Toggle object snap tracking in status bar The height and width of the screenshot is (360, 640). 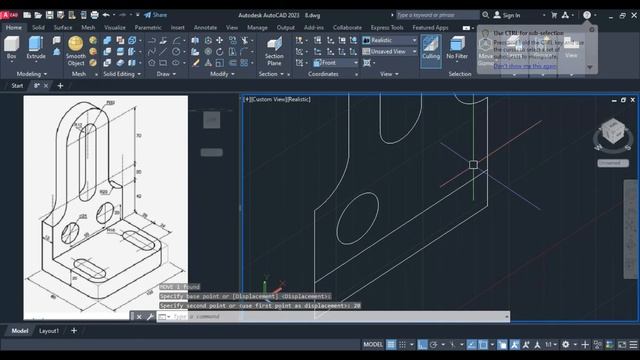click(471, 345)
